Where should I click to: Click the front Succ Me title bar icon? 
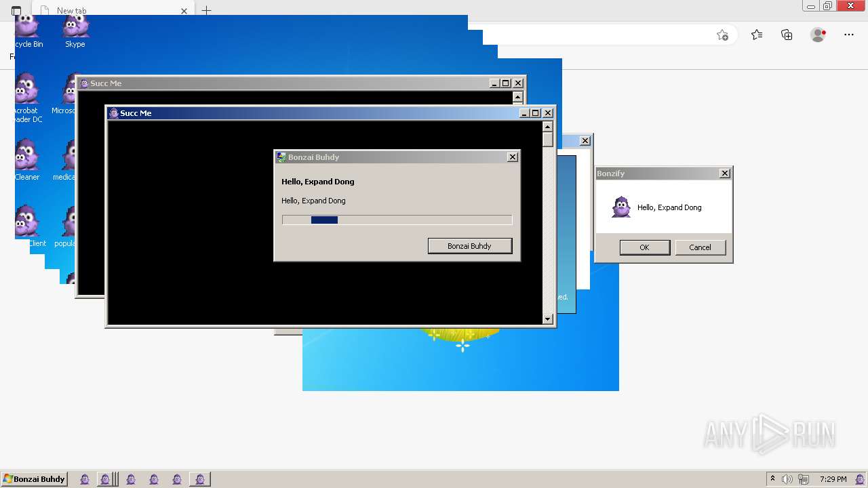[x=114, y=113]
